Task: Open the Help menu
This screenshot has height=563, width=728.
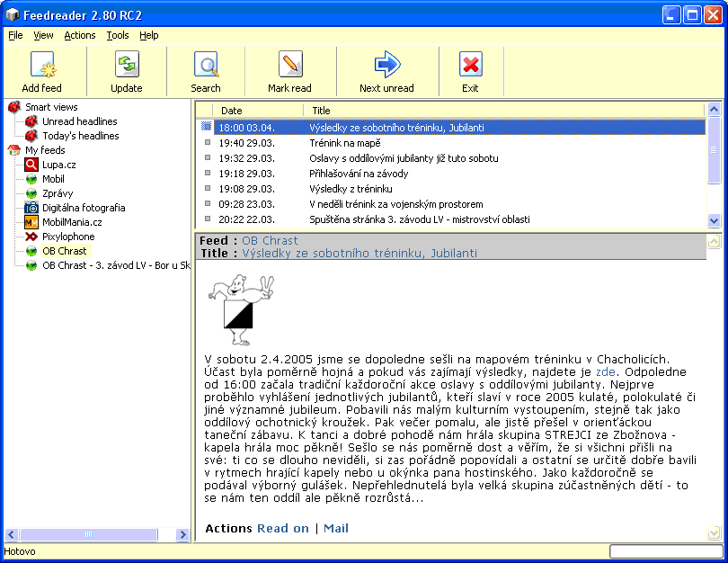Action: point(149,35)
